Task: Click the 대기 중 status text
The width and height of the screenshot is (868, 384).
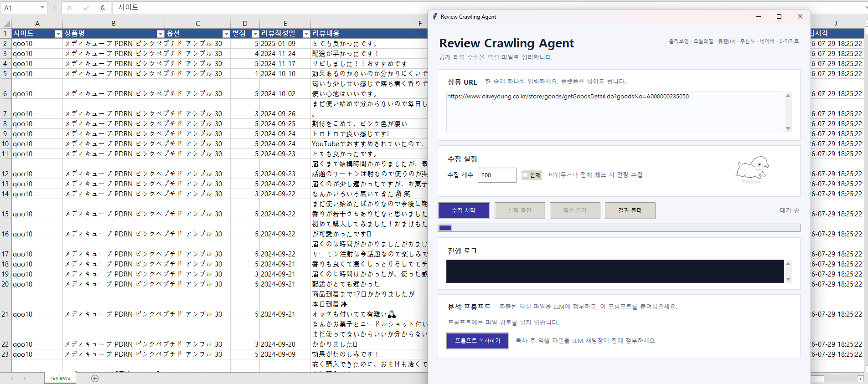Action: [790, 210]
